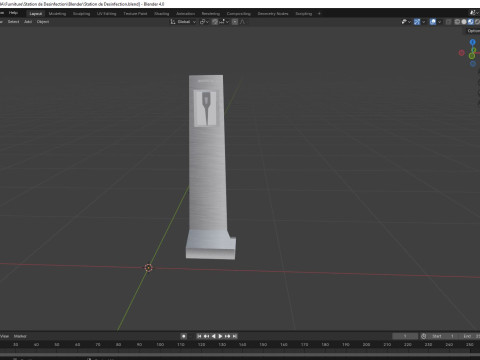Toggle X-ray view mode
Image resolution: width=480 pixels, height=360 pixels.
[448, 22]
